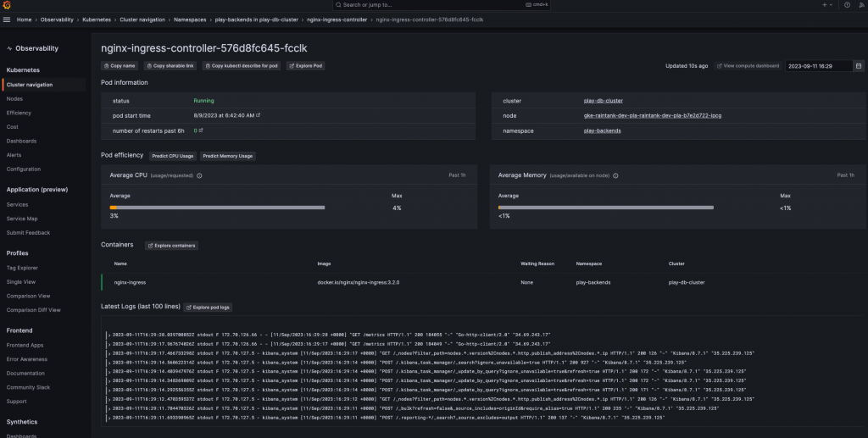Open Documentation in sidebar
Image resolution: width=868 pixels, height=438 pixels.
coord(25,374)
